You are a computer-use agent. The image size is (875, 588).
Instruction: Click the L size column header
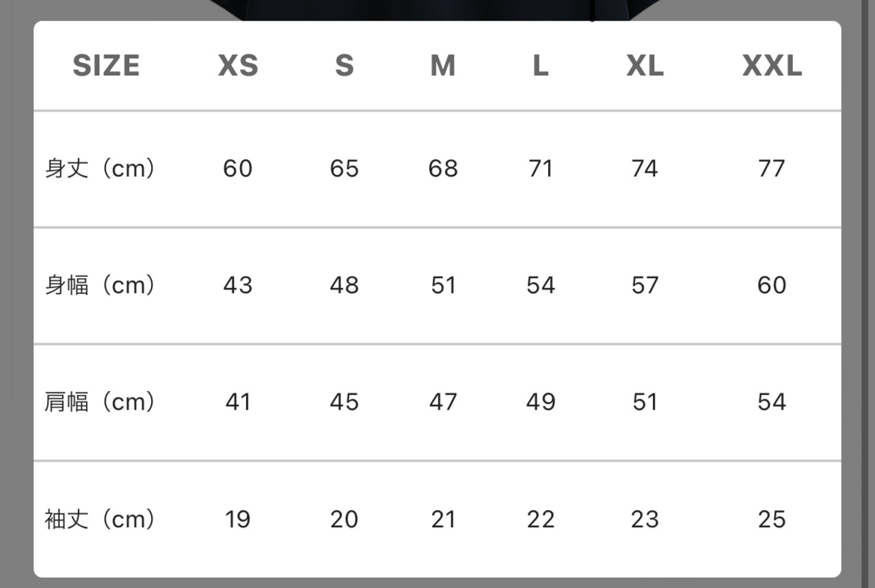[540, 66]
